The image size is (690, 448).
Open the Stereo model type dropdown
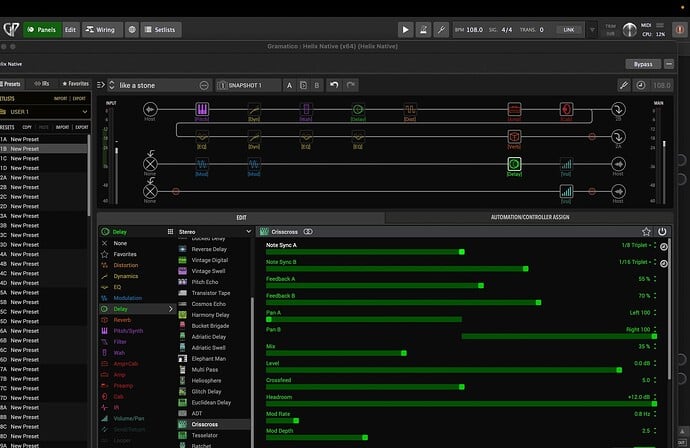(214, 231)
